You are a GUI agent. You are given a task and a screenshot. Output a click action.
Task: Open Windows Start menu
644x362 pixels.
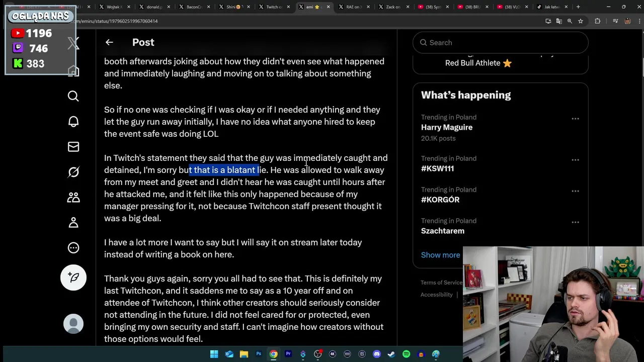(214, 354)
